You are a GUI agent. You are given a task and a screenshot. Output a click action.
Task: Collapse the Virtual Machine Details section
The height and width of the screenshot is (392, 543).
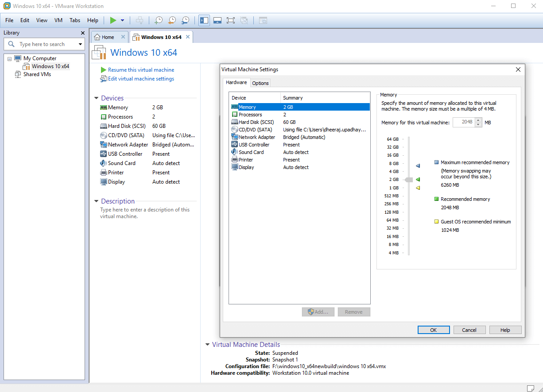207,345
